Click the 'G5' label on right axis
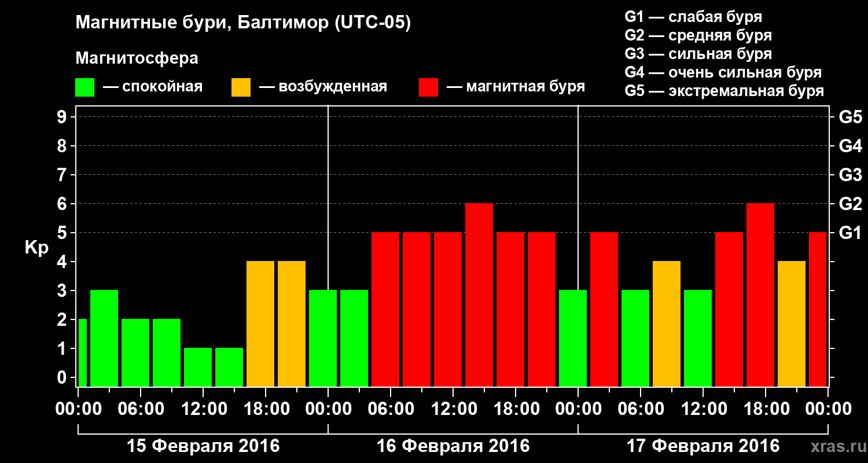 pyautogui.click(x=850, y=117)
